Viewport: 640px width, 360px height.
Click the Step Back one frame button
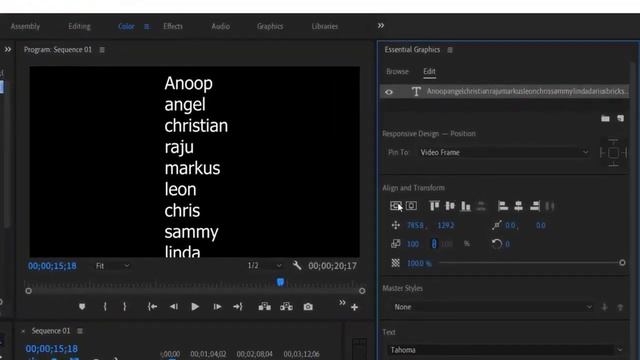174,307
